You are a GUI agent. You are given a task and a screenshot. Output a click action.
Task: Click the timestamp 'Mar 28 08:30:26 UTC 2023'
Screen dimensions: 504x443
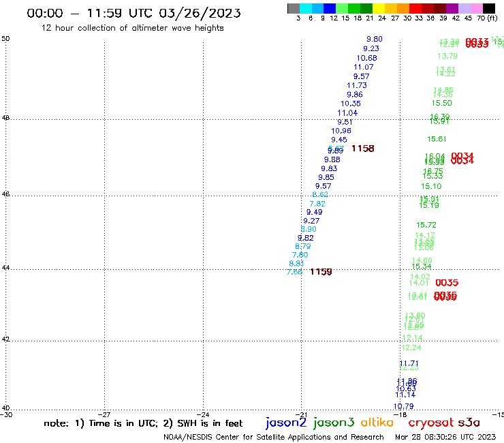tap(445, 437)
